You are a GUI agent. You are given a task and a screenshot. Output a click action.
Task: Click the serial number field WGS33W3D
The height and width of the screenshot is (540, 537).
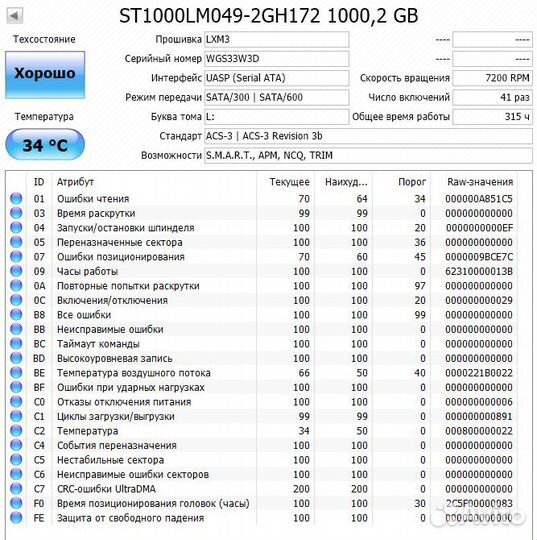pyautogui.click(x=277, y=59)
